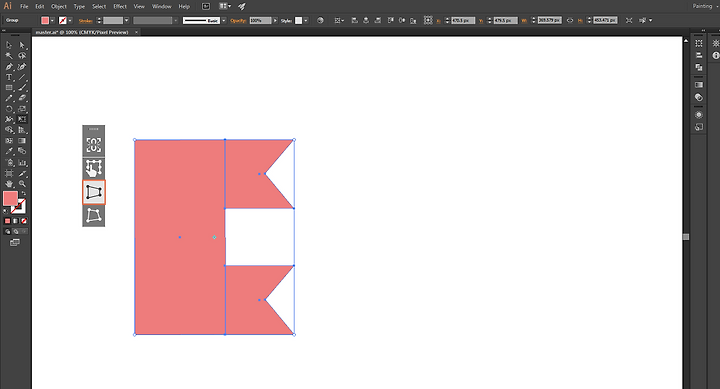This screenshot has width=720, height=389.
Task: Open the Type menu
Action: [79, 6]
